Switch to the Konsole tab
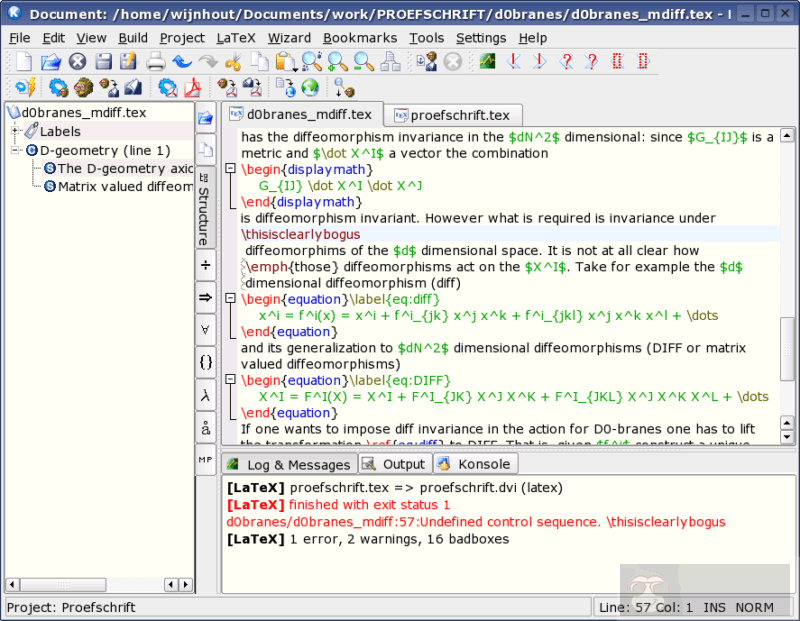 476,464
